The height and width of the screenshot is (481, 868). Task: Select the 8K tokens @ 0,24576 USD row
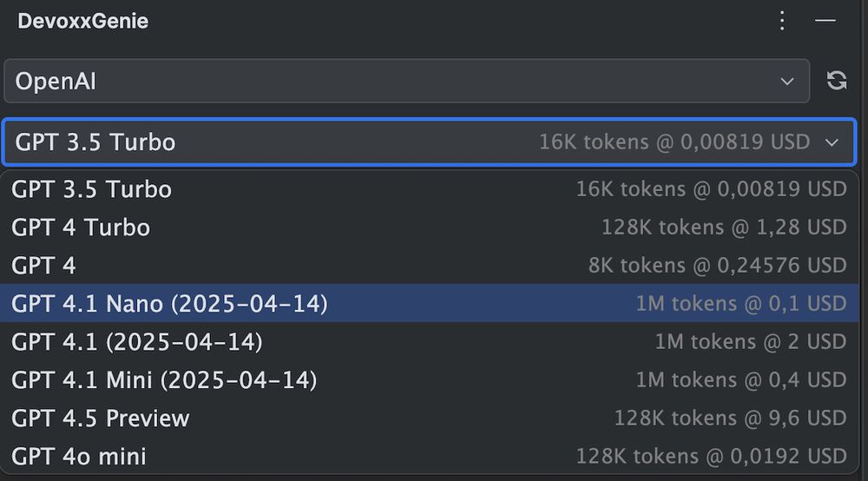coord(429,265)
